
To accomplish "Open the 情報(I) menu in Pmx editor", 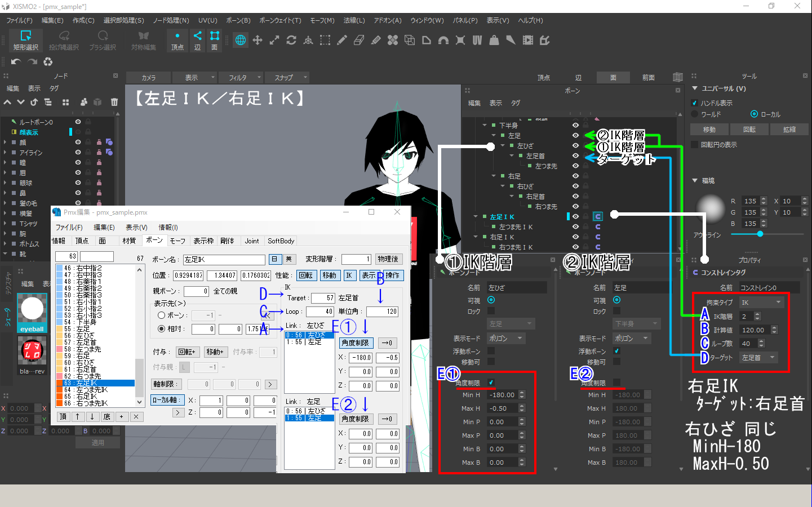I will pos(168,227).
